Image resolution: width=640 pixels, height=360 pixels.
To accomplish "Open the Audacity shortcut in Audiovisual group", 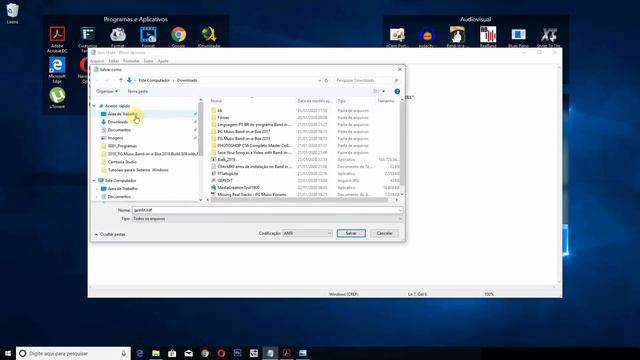I will click(x=427, y=37).
